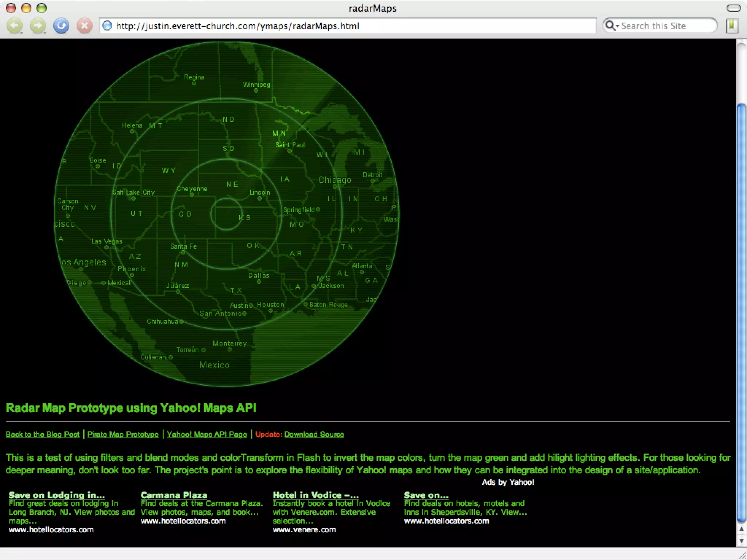Screen dimensions: 747x560
Task: Click the magnifying glass search icon
Action: (x=609, y=26)
